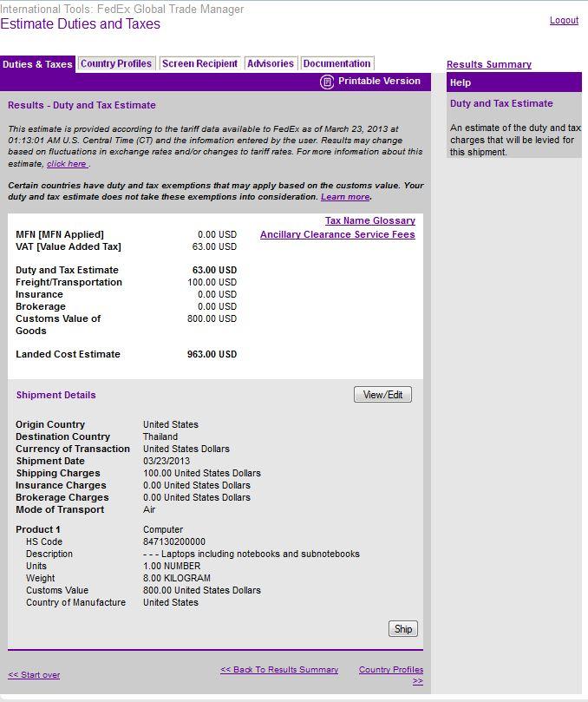Click the Start over link

point(34,675)
